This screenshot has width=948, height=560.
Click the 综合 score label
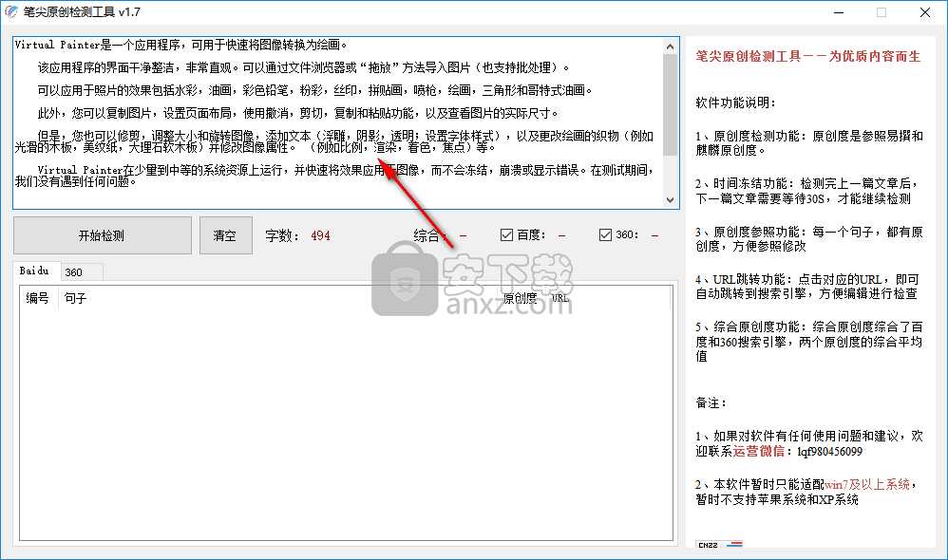430,235
